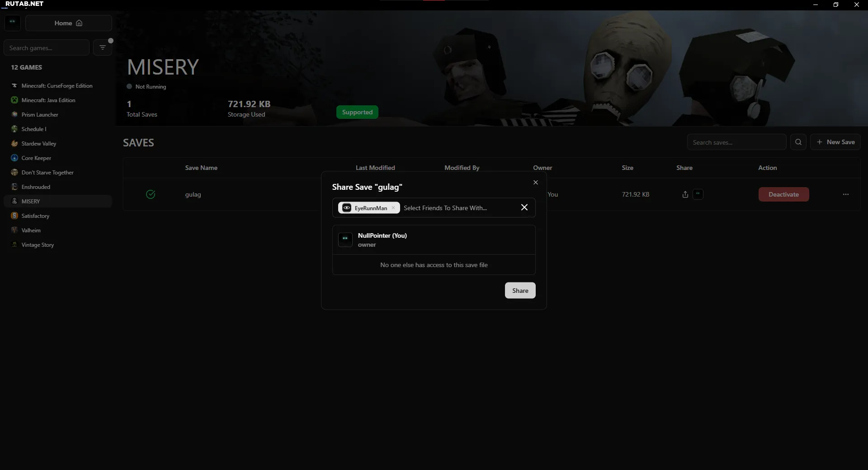The height and width of the screenshot is (470, 868).
Task: Go to the Home tab
Action: 68,23
